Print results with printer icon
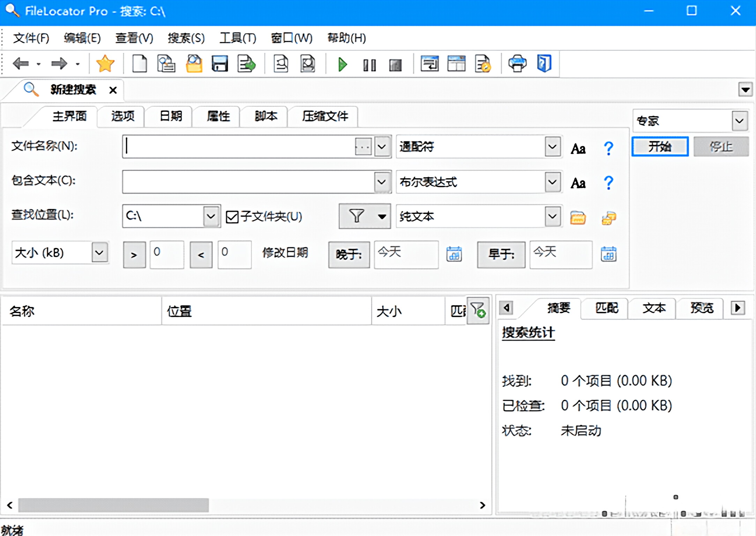 (517, 64)
